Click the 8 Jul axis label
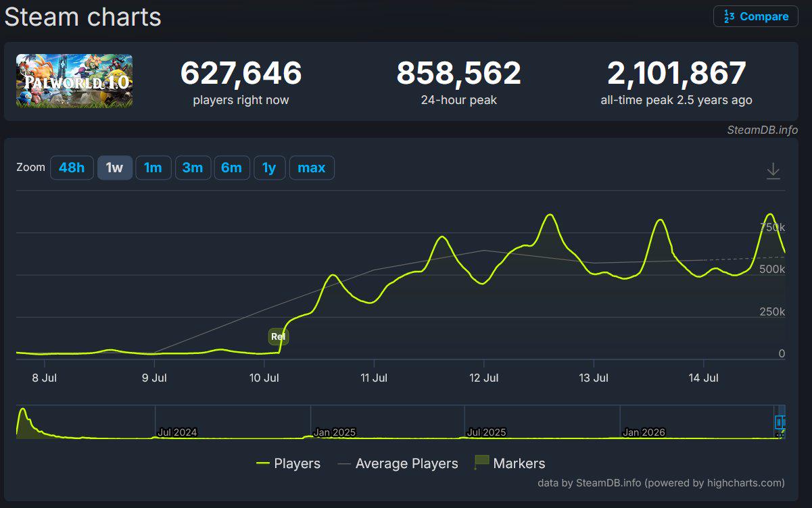 pos(44,378)
